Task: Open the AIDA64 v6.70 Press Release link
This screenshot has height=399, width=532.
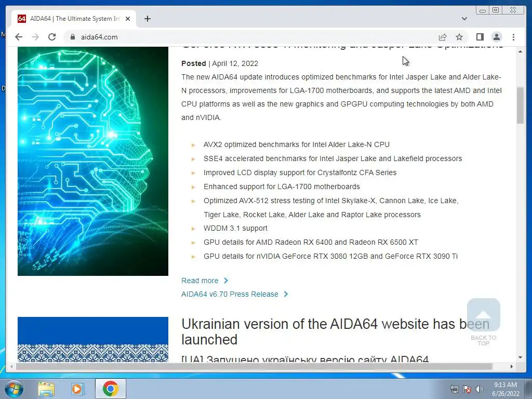Action: (x=234, y=294)
